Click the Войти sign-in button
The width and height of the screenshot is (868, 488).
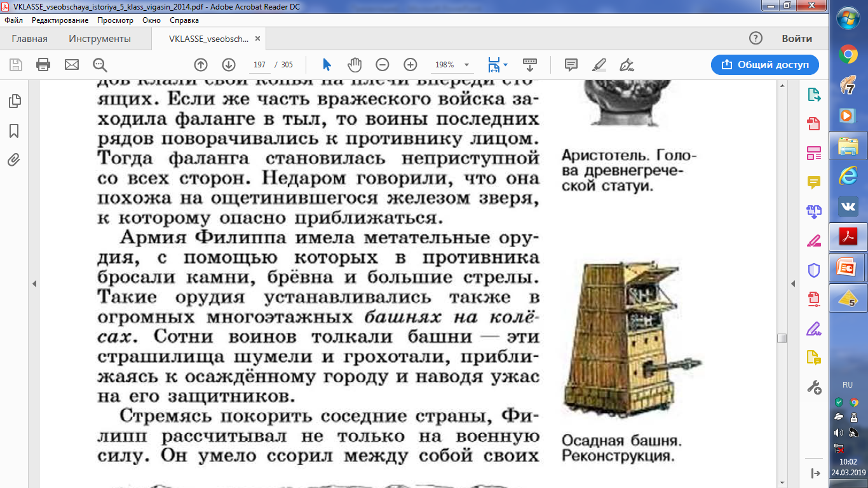coord(797,38)
